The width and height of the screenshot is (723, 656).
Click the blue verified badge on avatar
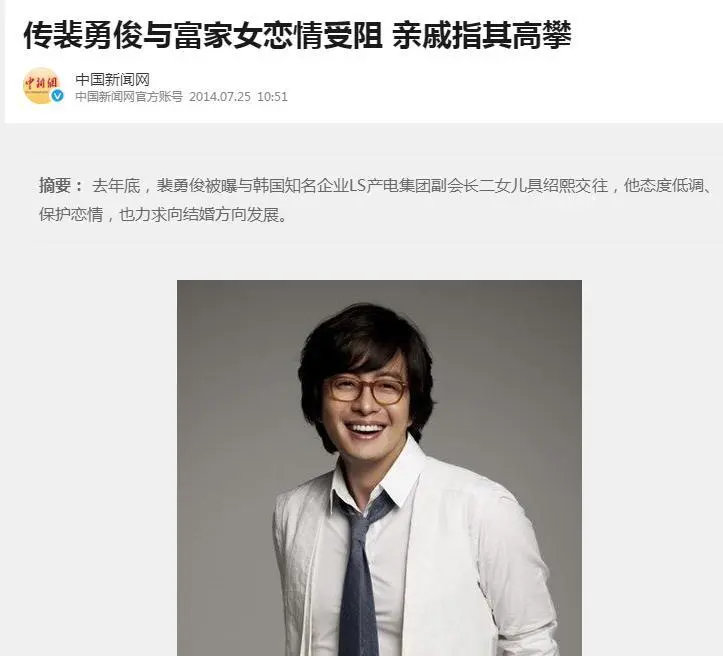[x=57, y=96]
